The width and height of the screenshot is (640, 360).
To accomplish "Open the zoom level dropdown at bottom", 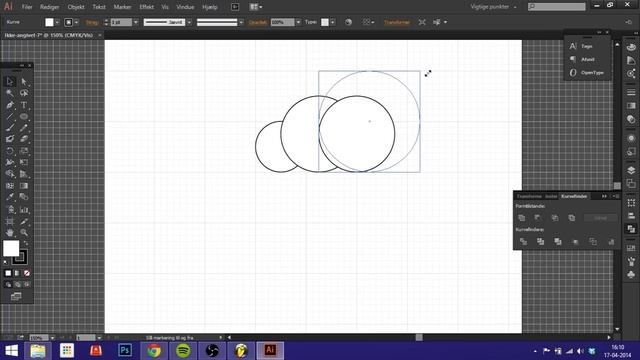I will click(53, 338).
